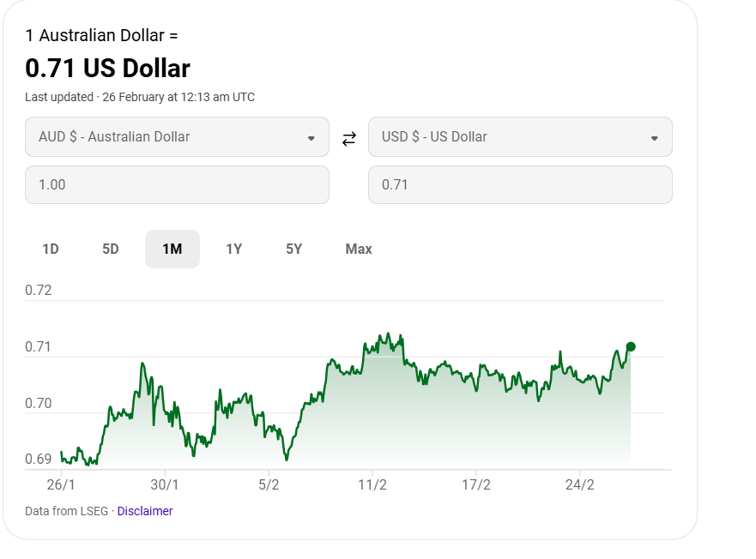Click the swap currencies arrows icon
Screen dimensions: 756x559
348,138
